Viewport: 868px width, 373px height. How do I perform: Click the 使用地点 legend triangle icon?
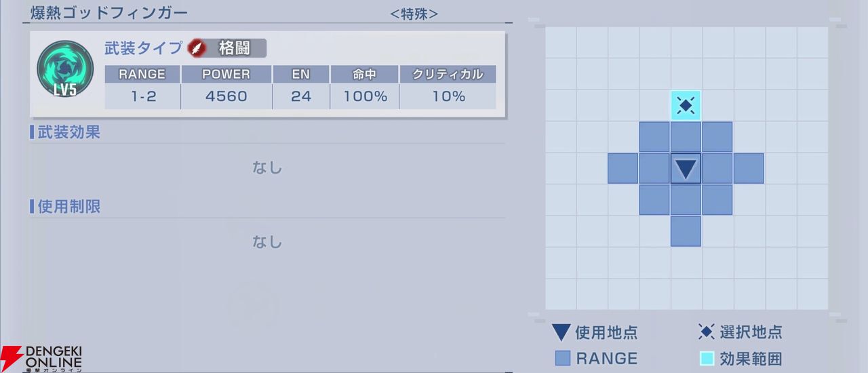[x=561, y=332]
